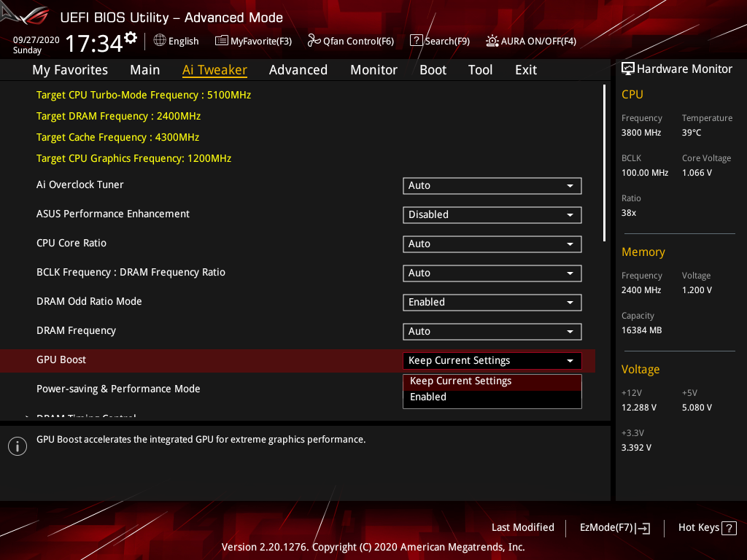Switch to the Boot tab
The width and height of the screenshot is (747, 560).
coord(433,70)
